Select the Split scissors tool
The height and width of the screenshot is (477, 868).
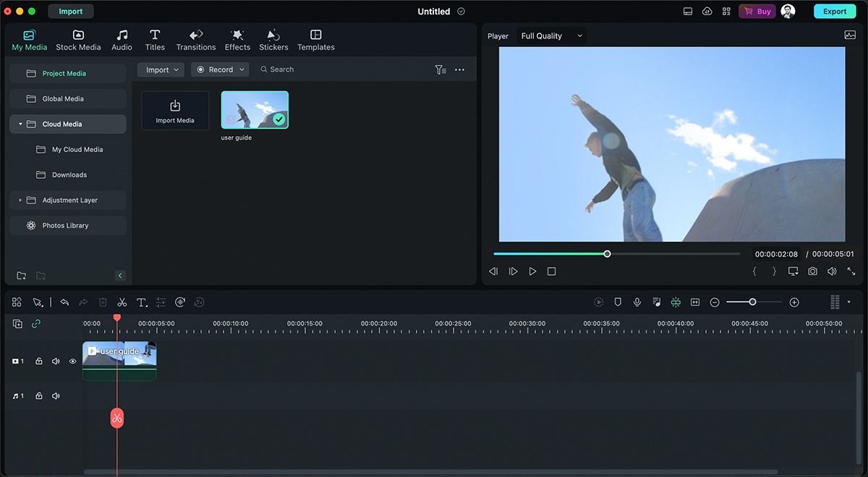(x=122, y=302)
